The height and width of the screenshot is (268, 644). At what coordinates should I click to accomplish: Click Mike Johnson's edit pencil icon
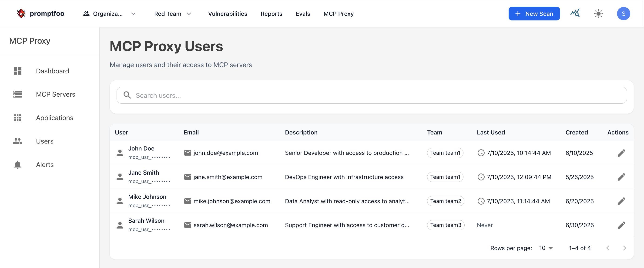point(621,201)
